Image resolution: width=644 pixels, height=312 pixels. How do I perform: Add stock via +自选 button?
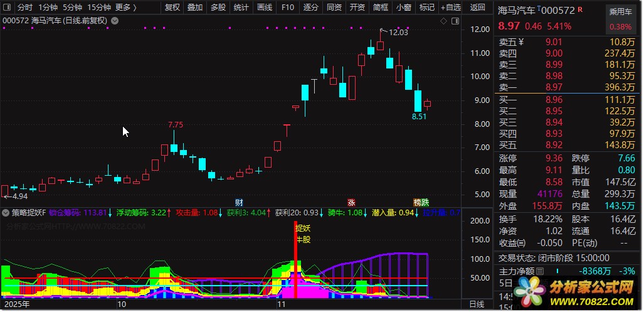[x=451, y=8]
